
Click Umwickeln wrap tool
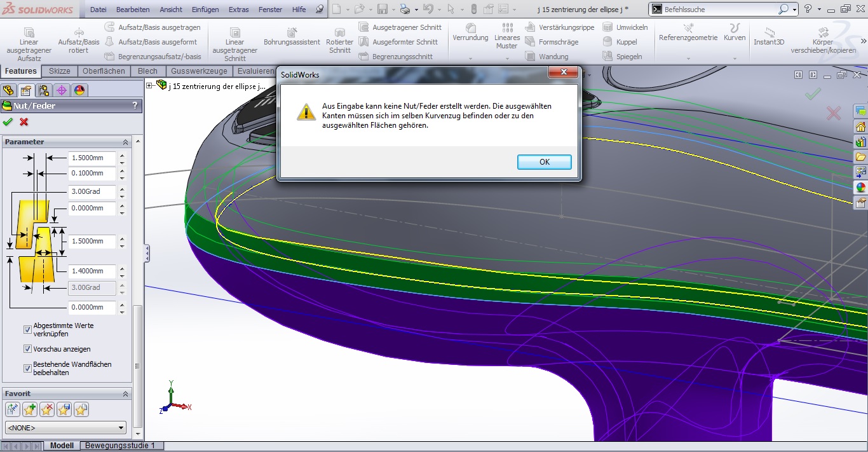pos(625,27)
